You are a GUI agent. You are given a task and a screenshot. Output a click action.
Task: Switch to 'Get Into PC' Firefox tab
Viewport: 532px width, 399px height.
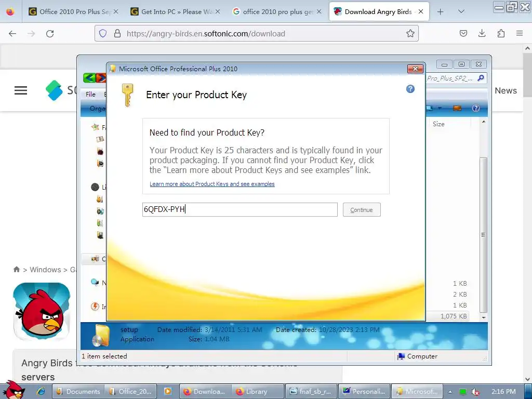click(176, 11)
